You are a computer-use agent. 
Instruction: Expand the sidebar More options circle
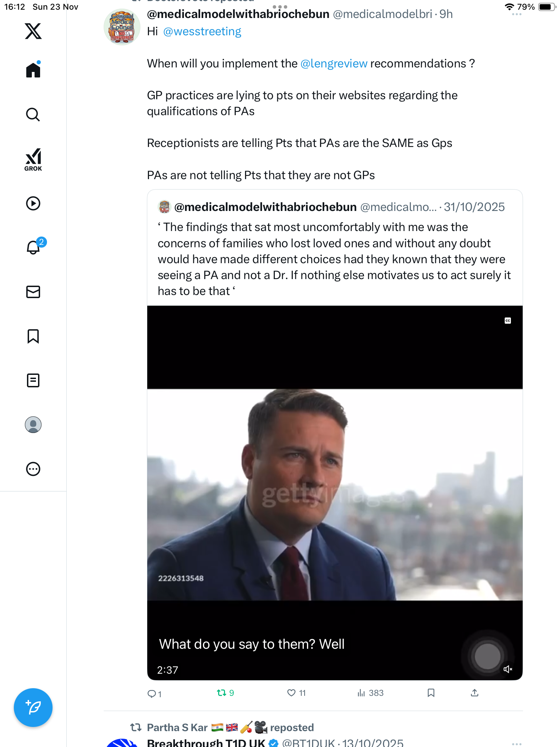point(33,469)
